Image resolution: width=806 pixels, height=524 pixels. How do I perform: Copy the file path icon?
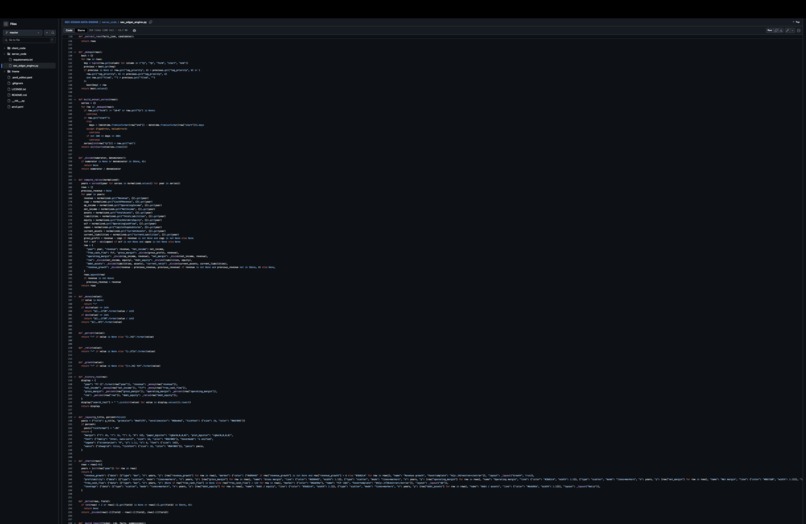point(151,22)
